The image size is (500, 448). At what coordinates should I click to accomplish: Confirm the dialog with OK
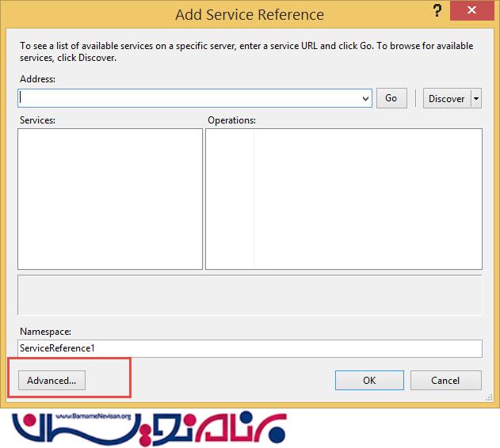[369, 380]
